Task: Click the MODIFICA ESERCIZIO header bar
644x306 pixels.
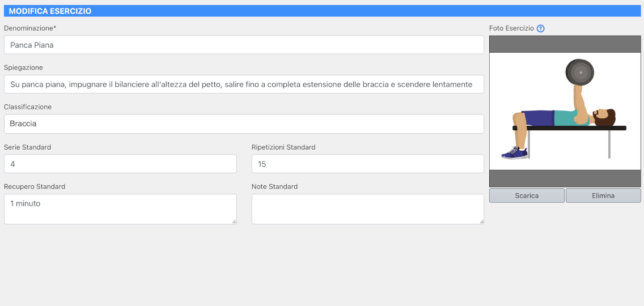Action: click(322, 11)
